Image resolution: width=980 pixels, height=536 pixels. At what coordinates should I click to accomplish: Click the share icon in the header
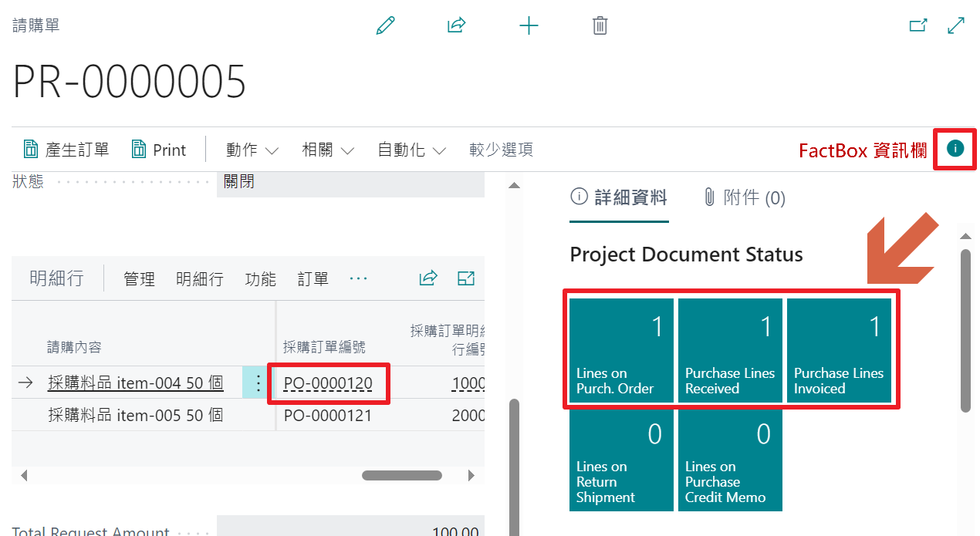point(457,25)
